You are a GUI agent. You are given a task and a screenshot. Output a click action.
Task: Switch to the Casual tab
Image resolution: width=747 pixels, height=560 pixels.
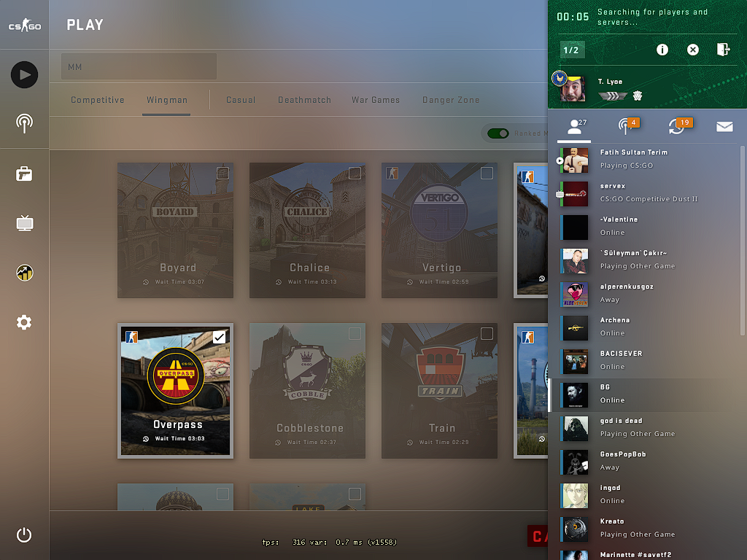[x=241, y=100]
